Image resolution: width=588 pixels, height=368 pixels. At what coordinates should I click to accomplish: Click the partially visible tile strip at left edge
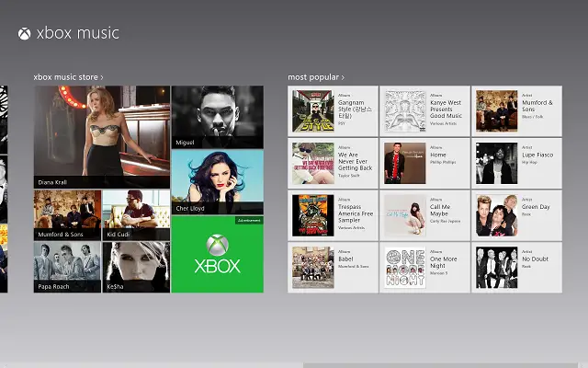[4, 189]
